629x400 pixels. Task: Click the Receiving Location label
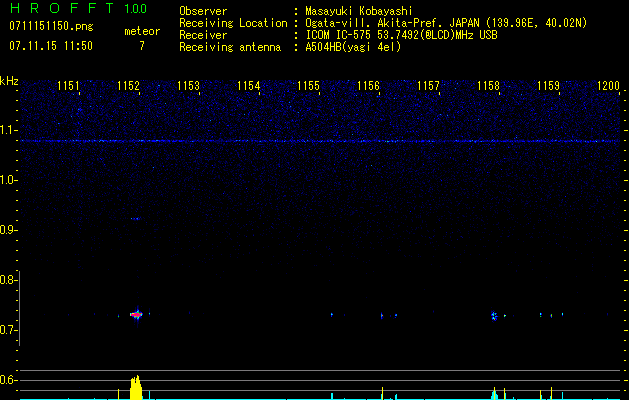point(233,23)
